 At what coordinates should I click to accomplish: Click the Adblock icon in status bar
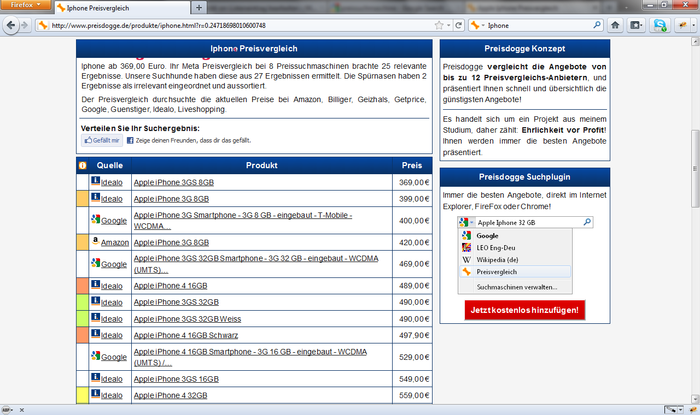tap(6, 410)
